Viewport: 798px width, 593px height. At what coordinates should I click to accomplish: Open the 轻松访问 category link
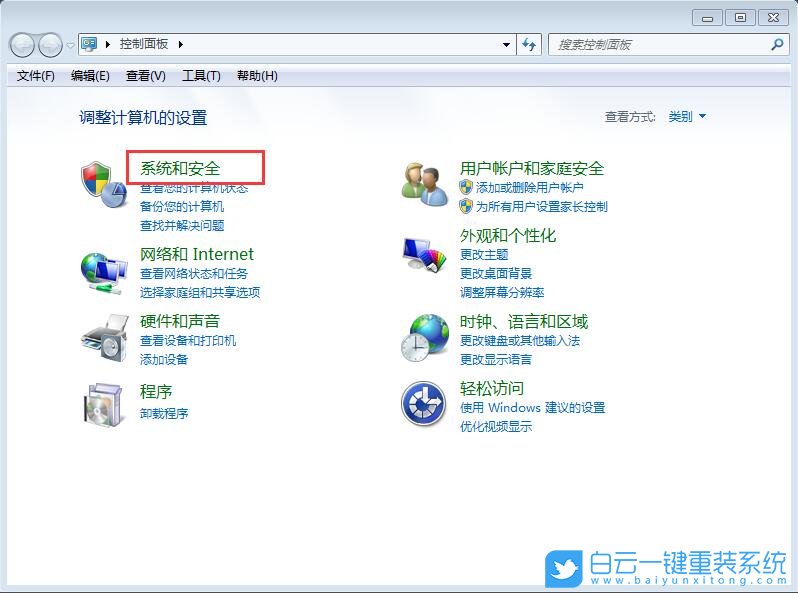492,388
